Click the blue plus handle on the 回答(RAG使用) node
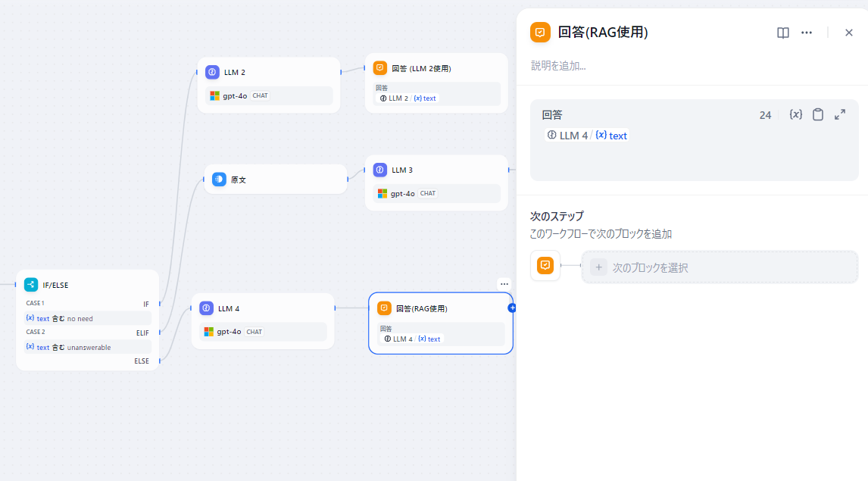 pos(512,308)
